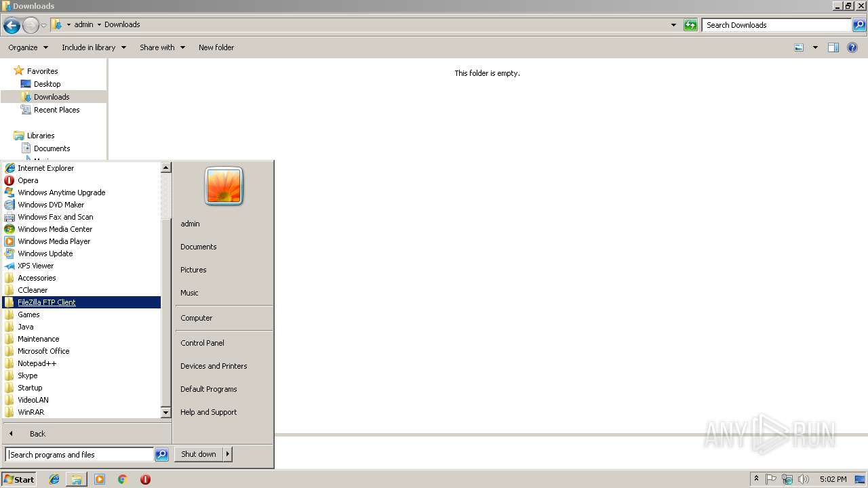
Task: Open Windows DVD Maker program entry
Action: 81,205
